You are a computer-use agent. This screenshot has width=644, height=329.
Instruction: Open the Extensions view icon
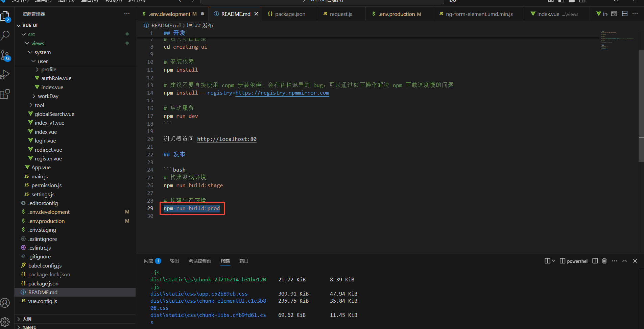(x=5, y=94)
